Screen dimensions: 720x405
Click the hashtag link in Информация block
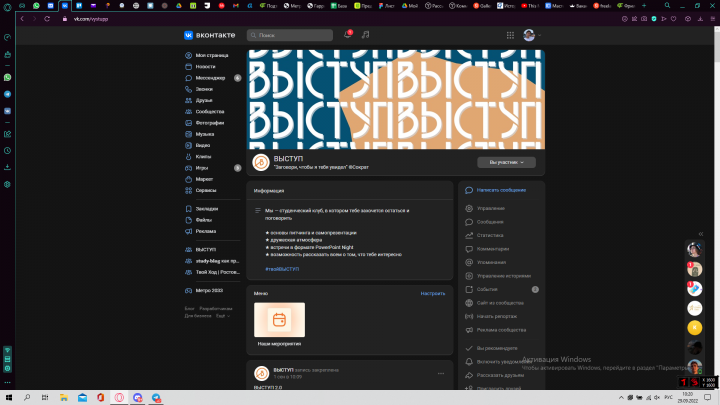(x=282, y=269)
